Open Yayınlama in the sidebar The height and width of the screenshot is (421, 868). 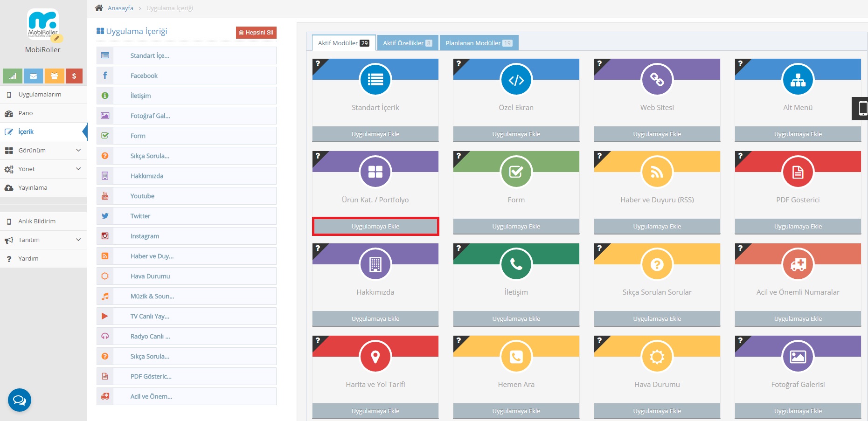(x=43, y=188)
